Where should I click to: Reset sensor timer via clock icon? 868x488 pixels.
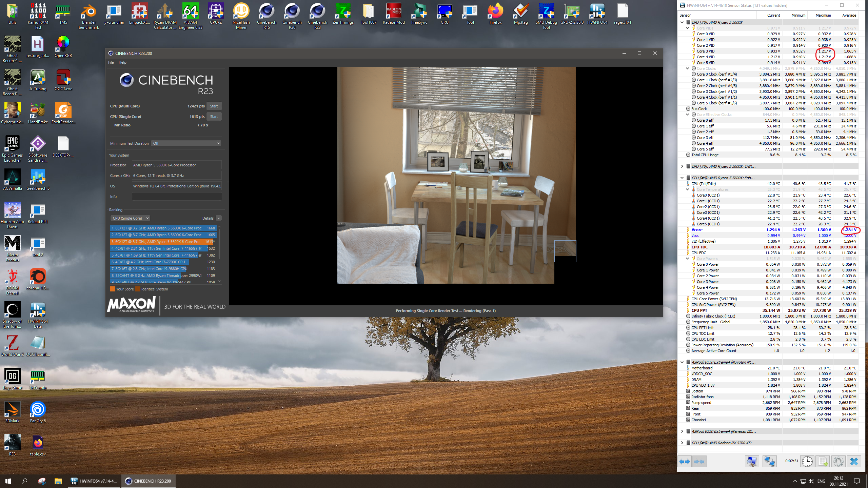(807, 462)
